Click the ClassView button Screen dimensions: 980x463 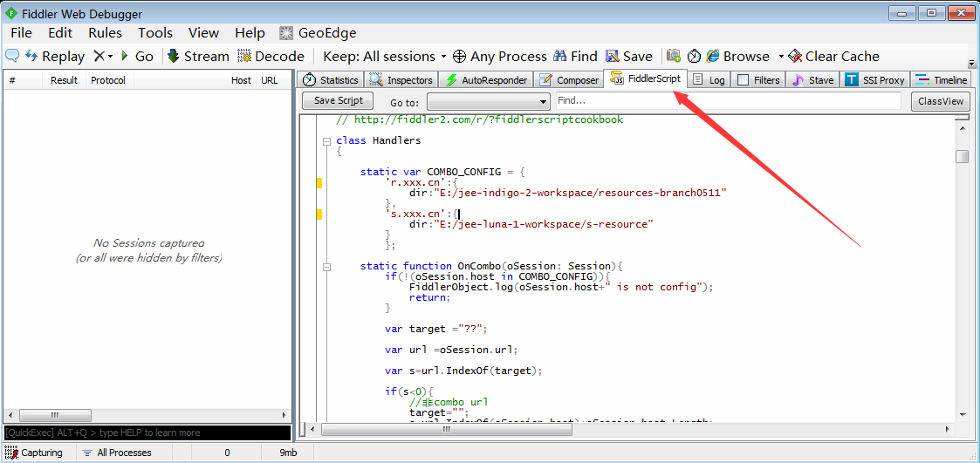(940, 100)
